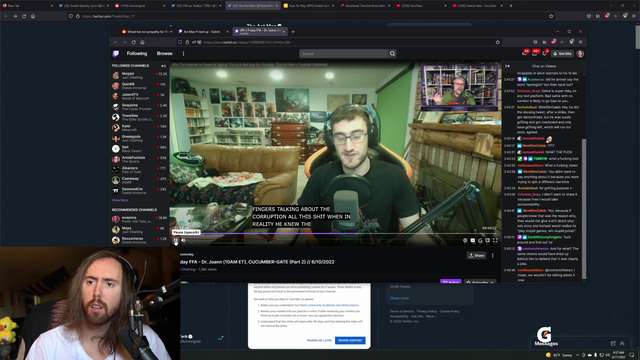Click the inner browser back arrow
The image size is (640, 360).
(116, 42)
